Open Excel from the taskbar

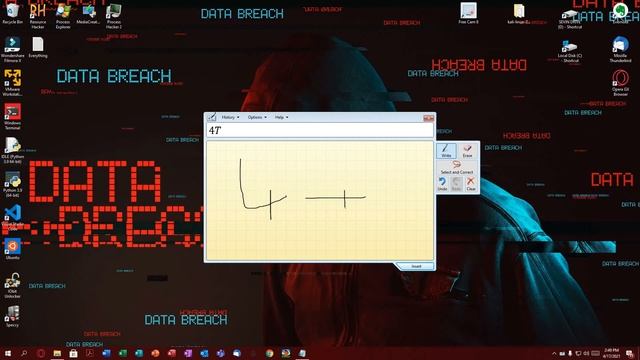click(122, 353)
